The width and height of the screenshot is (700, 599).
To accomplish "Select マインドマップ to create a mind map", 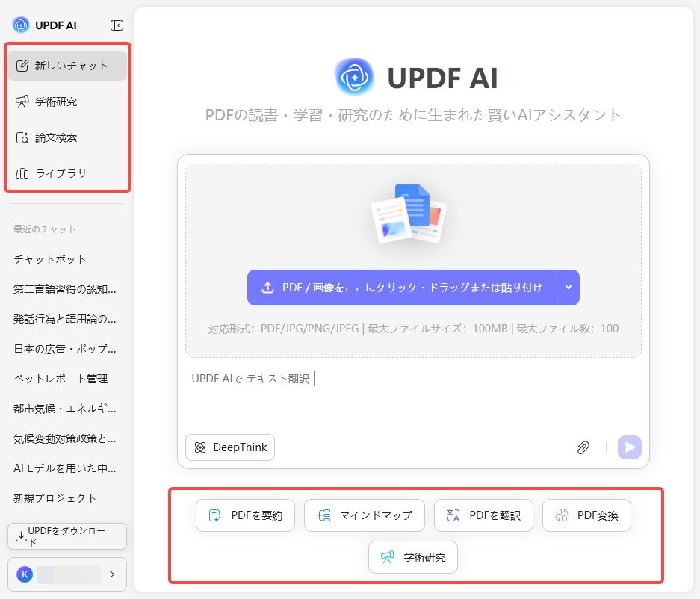I will pyautogui.click(x=364, y=515).
